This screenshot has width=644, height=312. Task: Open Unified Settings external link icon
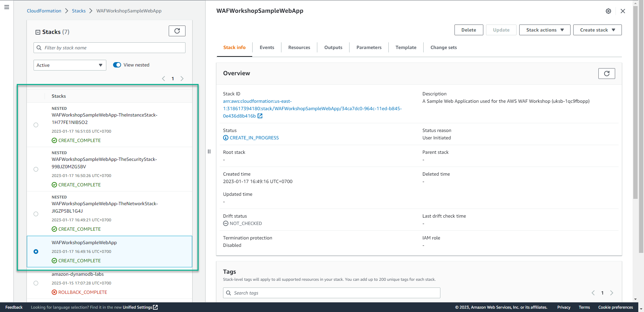coord(155,307)
